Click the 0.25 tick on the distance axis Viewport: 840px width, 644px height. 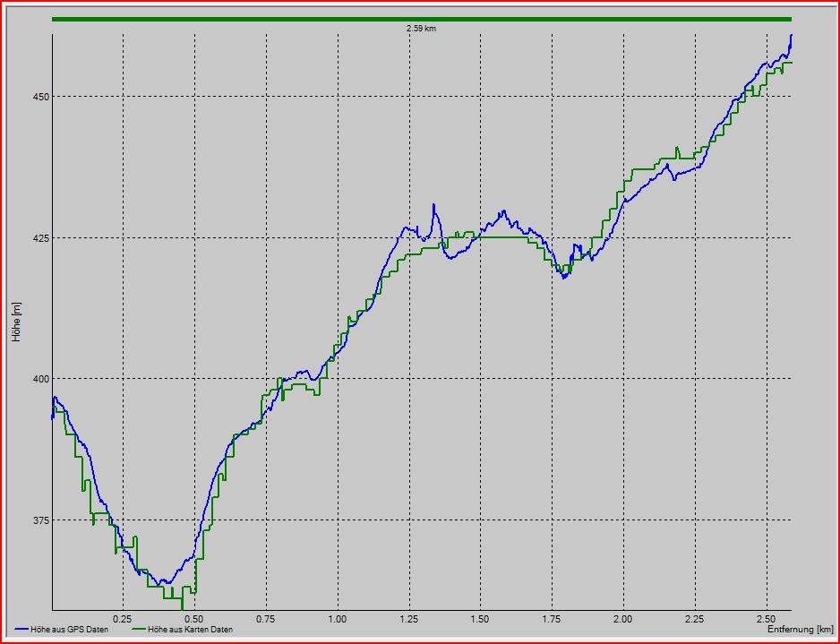point(123,619)
